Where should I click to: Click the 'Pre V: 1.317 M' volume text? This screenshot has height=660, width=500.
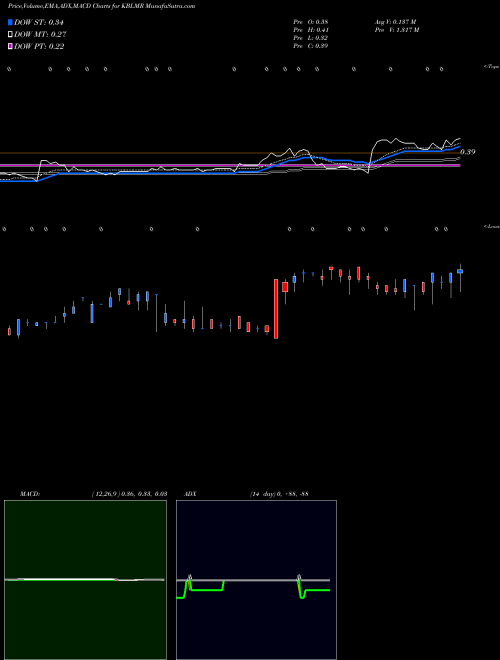pyautogui.click(x=396, y=30)
